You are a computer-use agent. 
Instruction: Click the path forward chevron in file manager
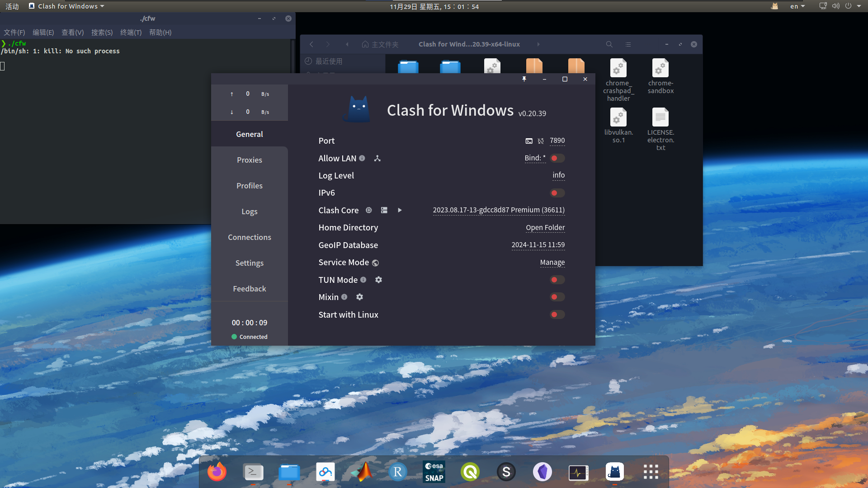pos(538,44)
